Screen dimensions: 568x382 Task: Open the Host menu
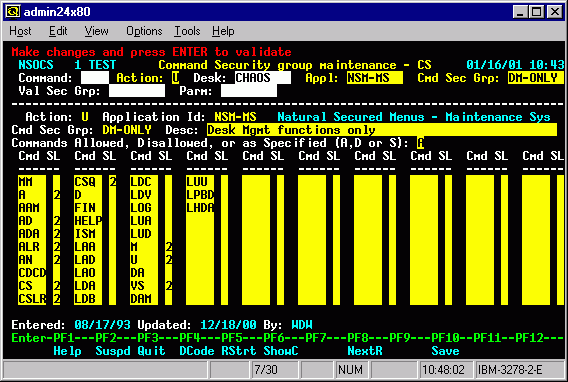click(20, 31)
